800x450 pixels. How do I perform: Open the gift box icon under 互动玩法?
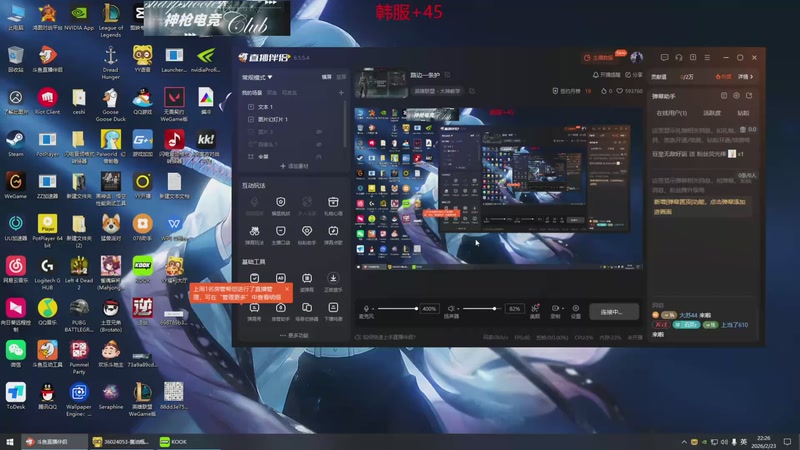pyautogui.click(x=333, y=202)
